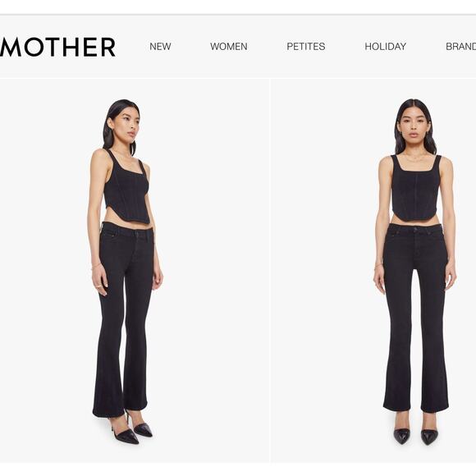Click the black pointed heels in front-view photo
Viewport: 476px width, 476px height.
click(415, 436)
